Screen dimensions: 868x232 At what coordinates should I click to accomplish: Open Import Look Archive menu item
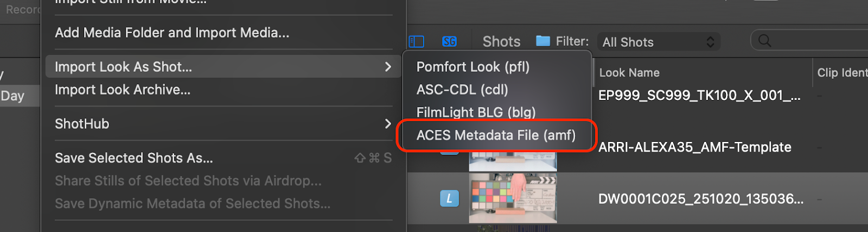coord(123,90)
